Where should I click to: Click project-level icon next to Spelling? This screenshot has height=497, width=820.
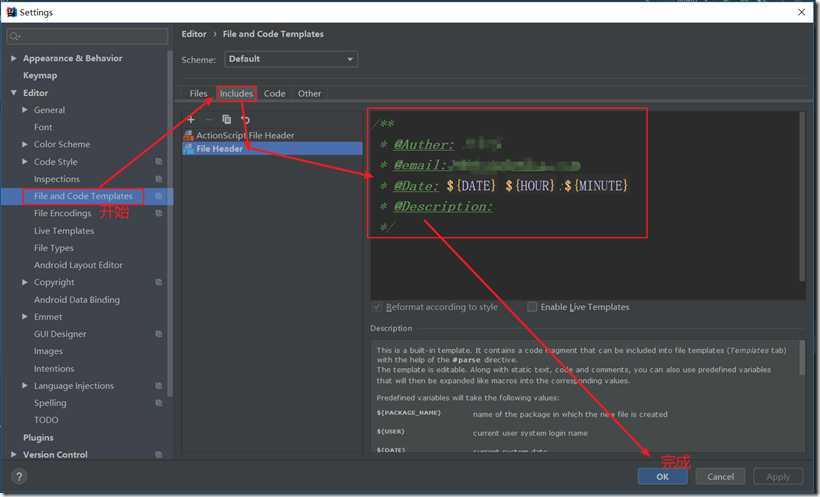coord(158,403)
